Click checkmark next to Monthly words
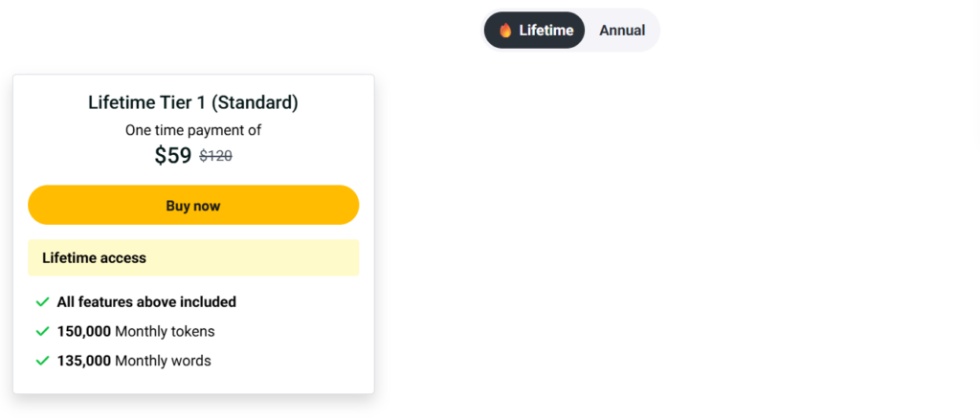The width and height of the screenshot is (980, 420). (x=42, y=362)
